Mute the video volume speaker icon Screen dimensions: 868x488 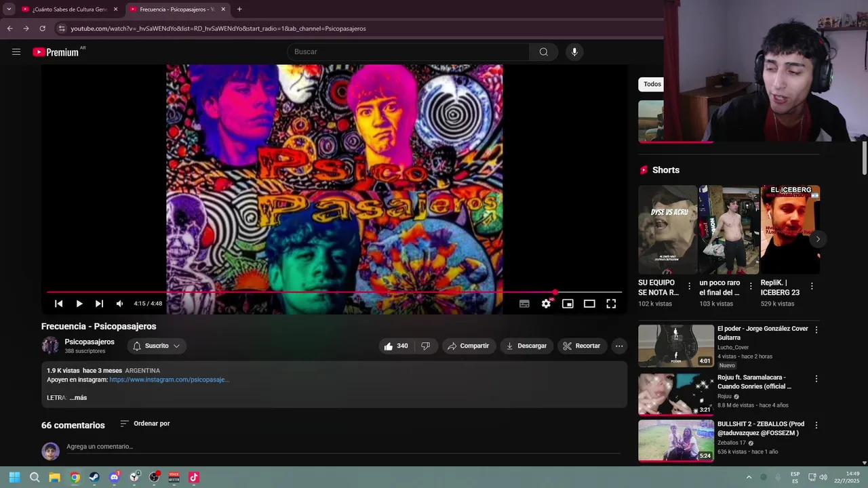click(119, 304)
